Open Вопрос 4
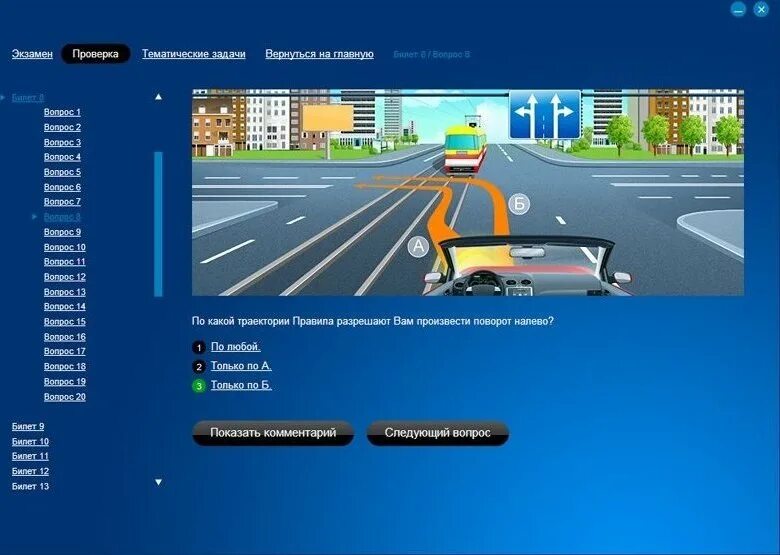The height and width of the screenshot is (555, 780). tap(62, 157)
